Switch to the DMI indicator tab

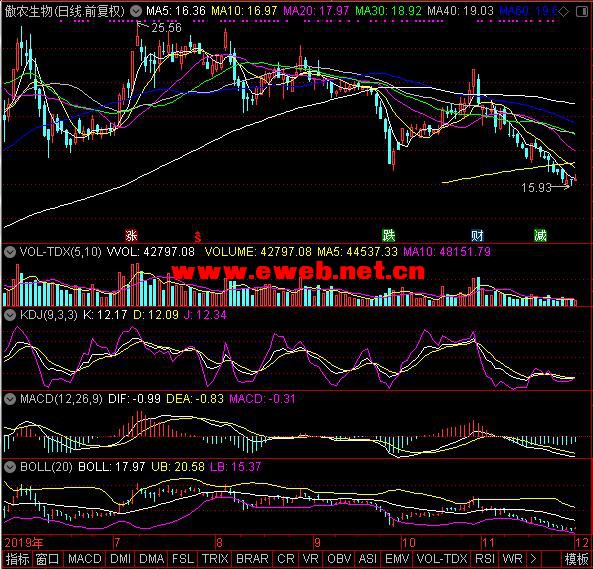click(120, 559)
